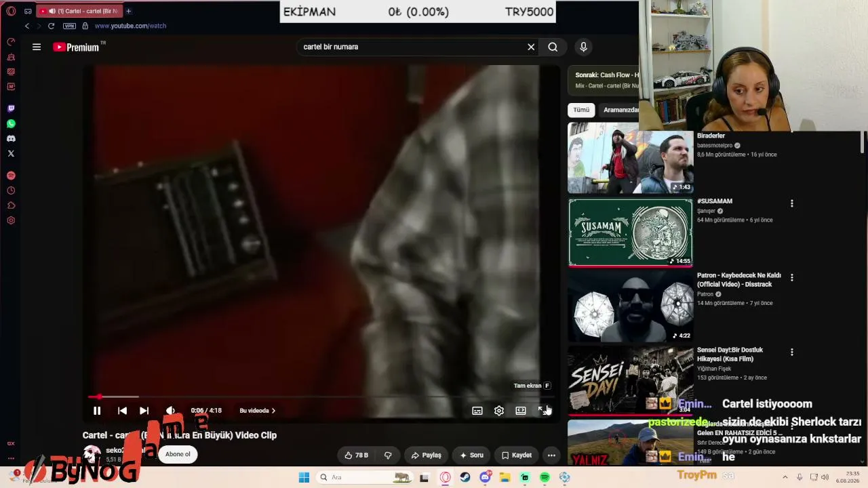Open the seko channel avatar
This screenshot has width=868, height=488.
tap(92, 454)
